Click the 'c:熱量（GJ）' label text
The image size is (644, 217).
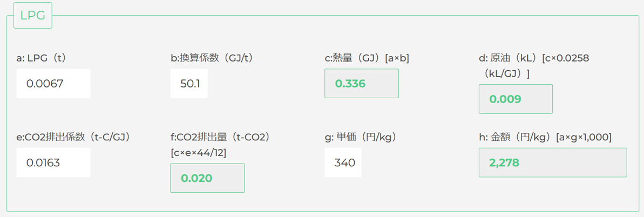[353, 58]
